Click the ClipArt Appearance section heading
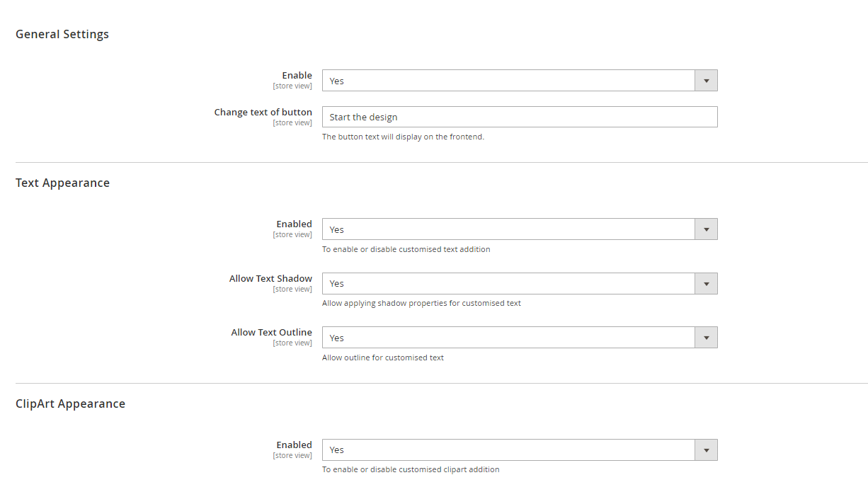 pyautogui.click(x=70, y=403)
